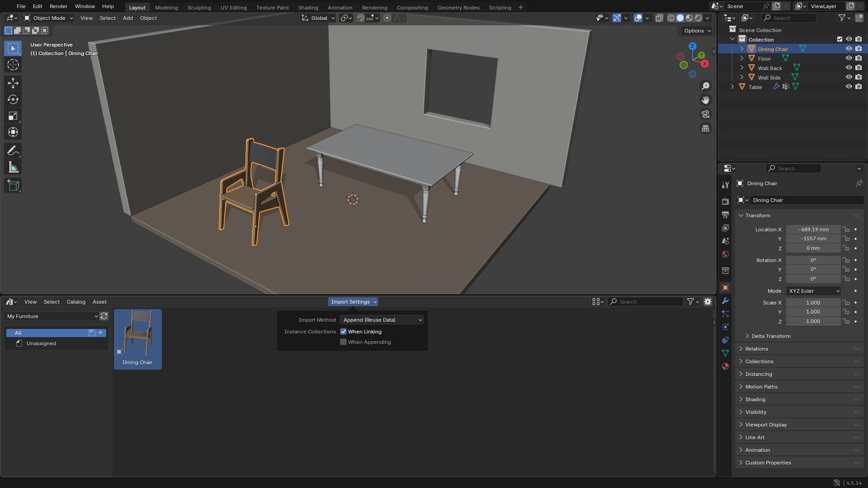Screen dimensions: 868x488
Task: Open the Object Mode dropdown
Action: [x=48, y=18]
